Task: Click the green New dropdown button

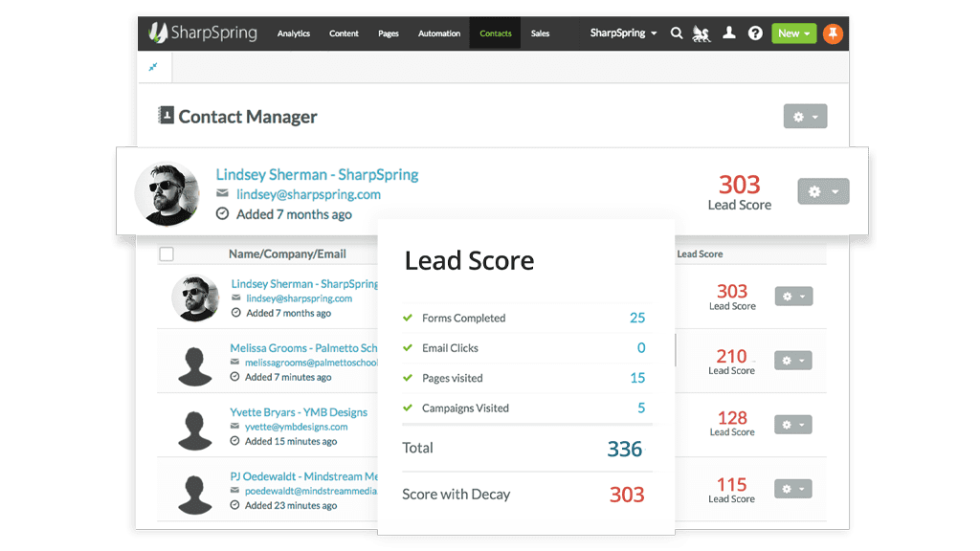Action: click(x=793, y=33)
